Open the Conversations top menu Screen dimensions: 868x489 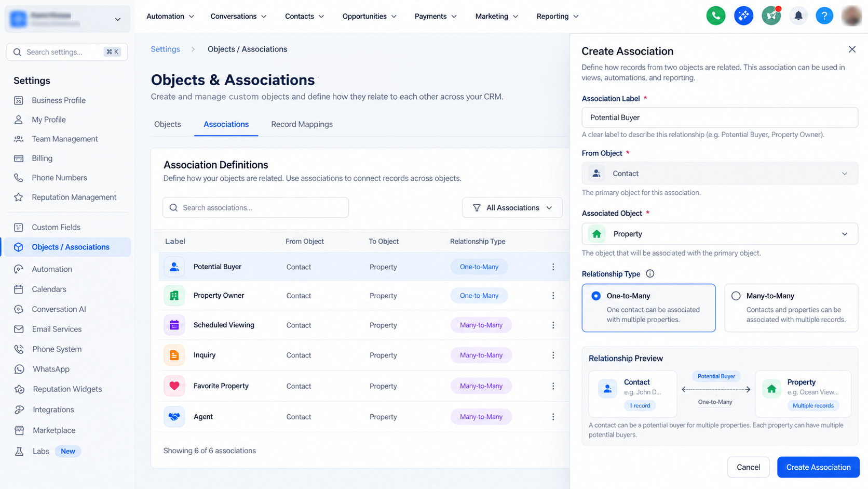(239, 17)
